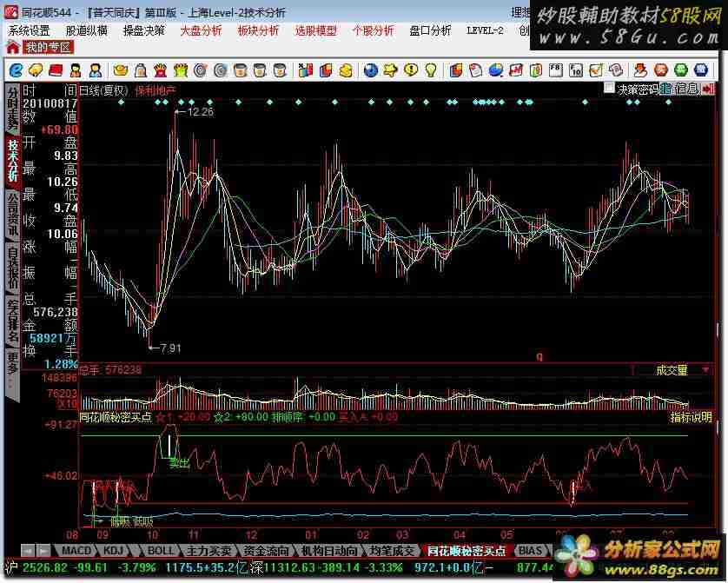Image resolution: width=728 pixels, height=583 pixels.
Task: Click the 576,238 total volume value
Action: tap(56, 312)
